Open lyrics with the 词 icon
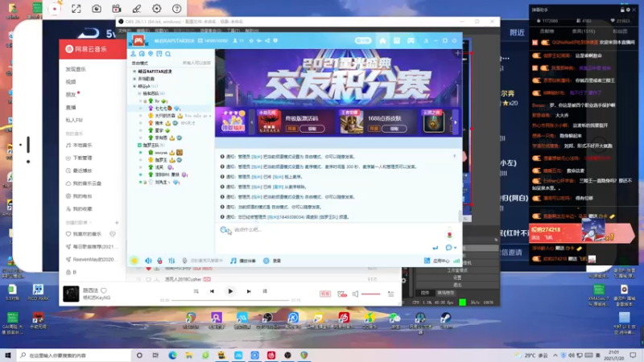This screenshot has height=362, width=644. point(265,291)
